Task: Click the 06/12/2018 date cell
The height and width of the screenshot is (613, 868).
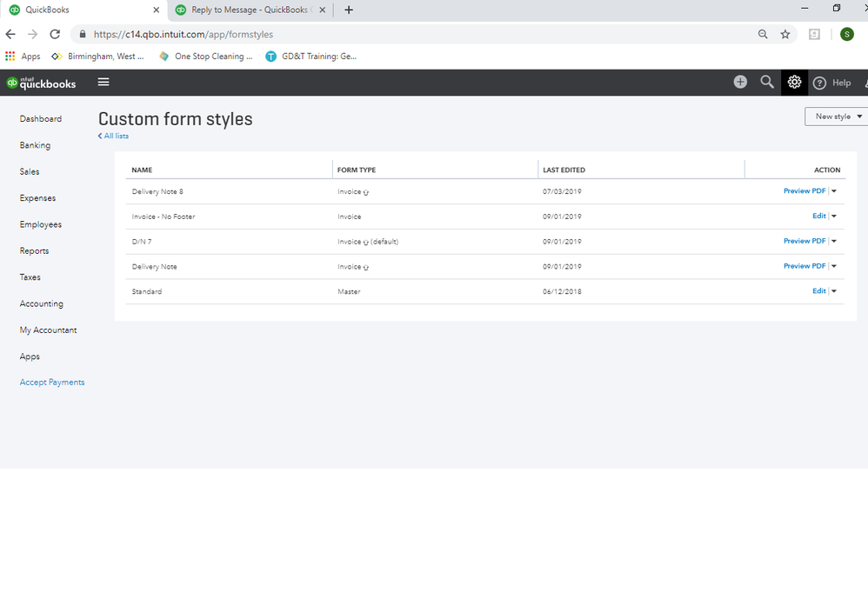Action: click(562, 291)
